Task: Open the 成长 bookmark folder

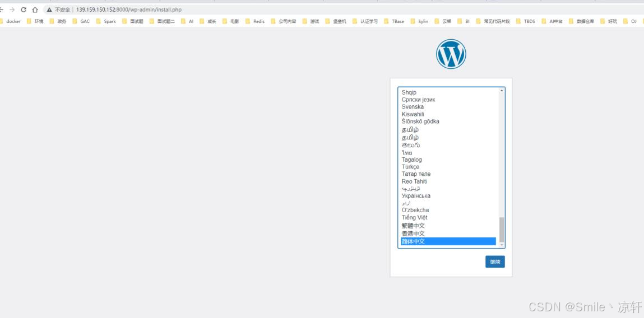Action: [x=209, y=21]
